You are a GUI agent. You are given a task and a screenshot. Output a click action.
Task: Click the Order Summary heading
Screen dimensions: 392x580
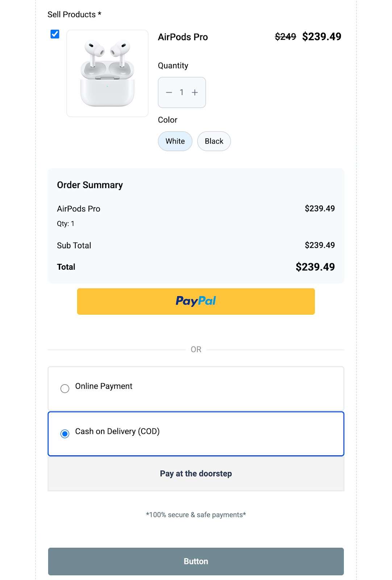[x=90, y=185]
